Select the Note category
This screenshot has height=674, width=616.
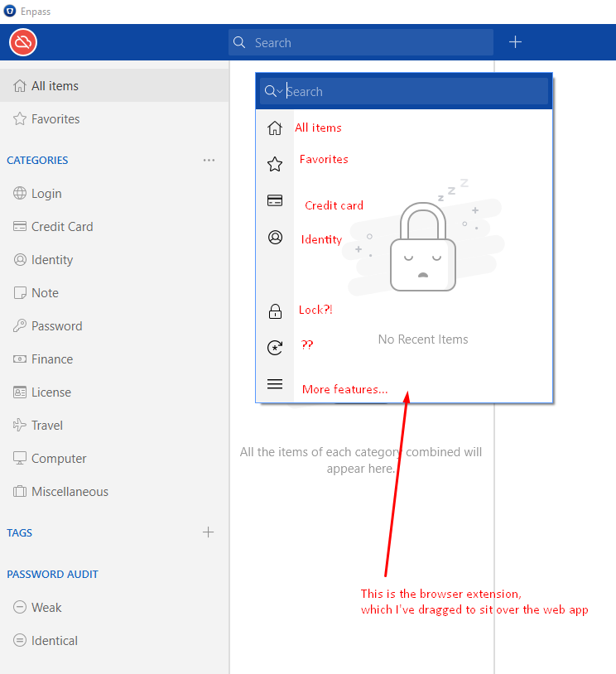(114, 293)
